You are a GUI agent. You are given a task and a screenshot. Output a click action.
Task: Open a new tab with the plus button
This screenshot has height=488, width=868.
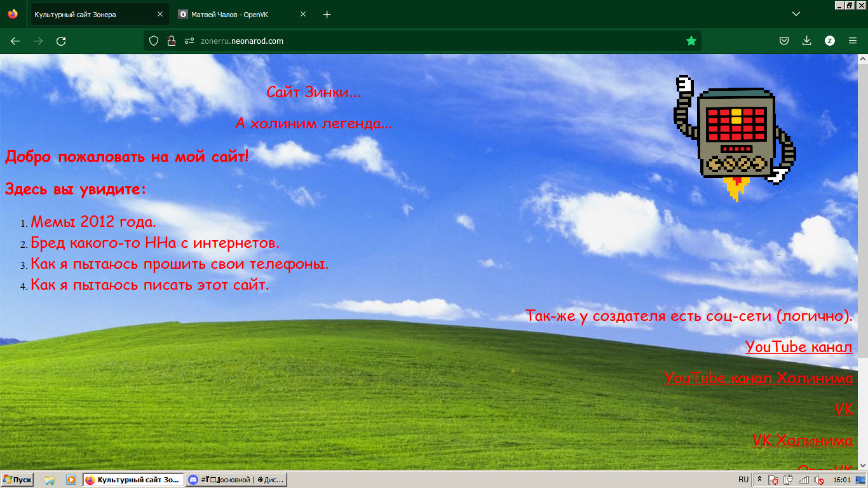[x=327, y=14]
